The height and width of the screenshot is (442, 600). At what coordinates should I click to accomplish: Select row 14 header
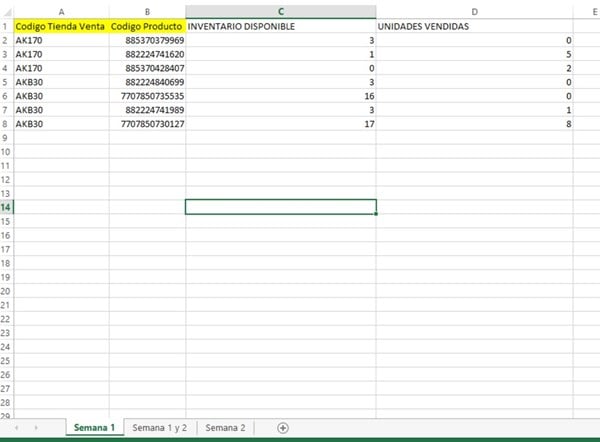click(x=6, y=207)
